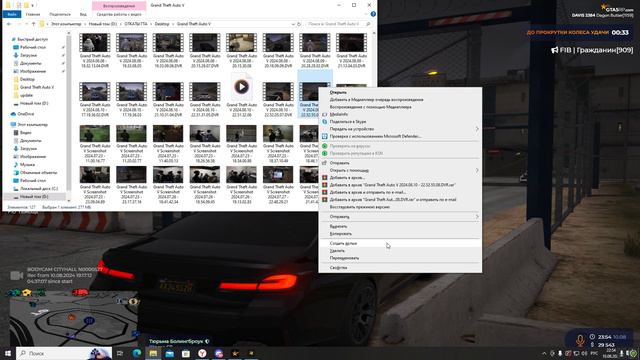The width and height of the screenshot is (640, 360).
Task: Show hidden system tray icons chevron
Action: [544, 353]
